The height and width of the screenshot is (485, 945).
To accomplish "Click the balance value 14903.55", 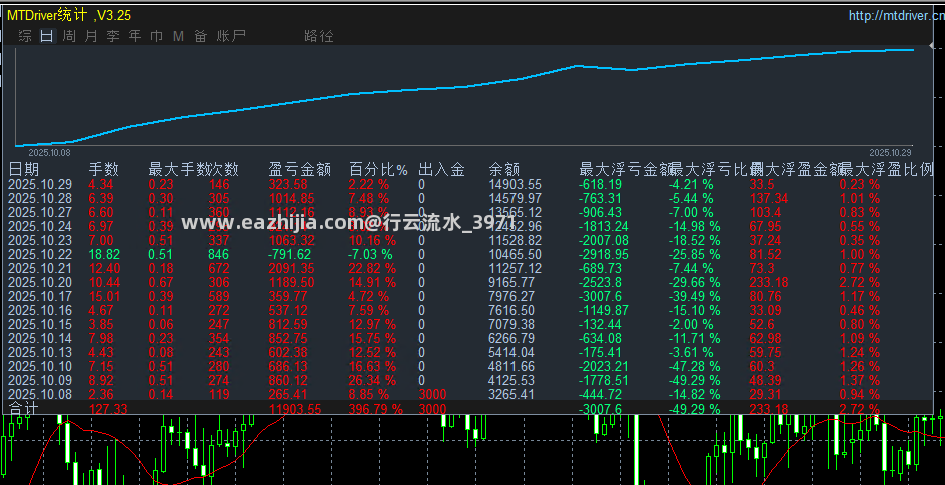I will [x=515, y=184].
